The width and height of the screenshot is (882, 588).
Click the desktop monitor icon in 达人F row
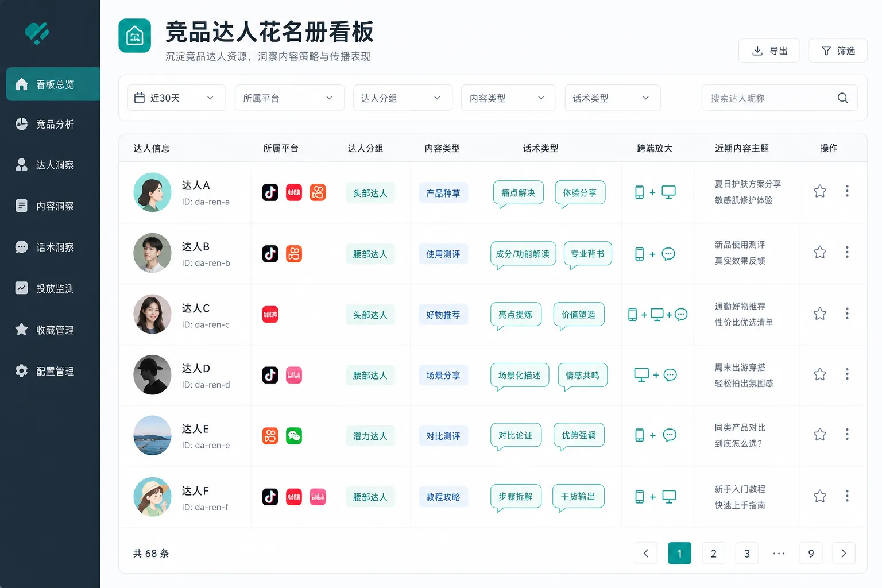coord(669,497)
